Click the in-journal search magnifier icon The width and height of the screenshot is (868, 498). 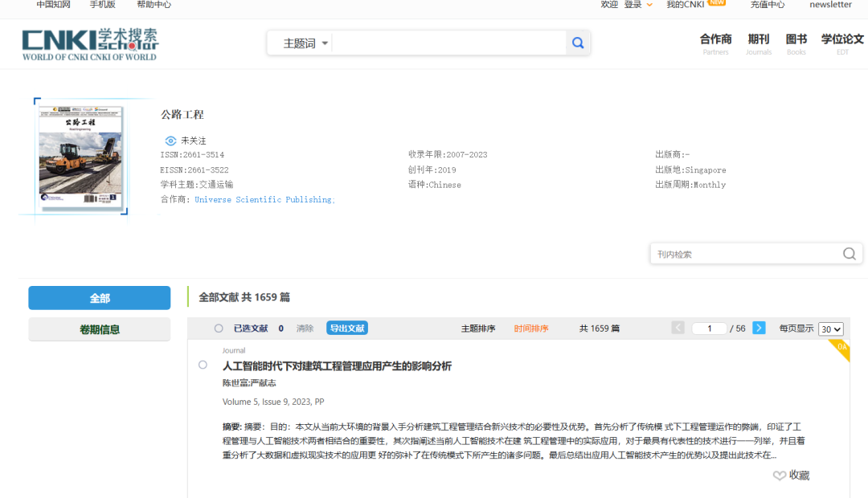[x=850, y=254]
